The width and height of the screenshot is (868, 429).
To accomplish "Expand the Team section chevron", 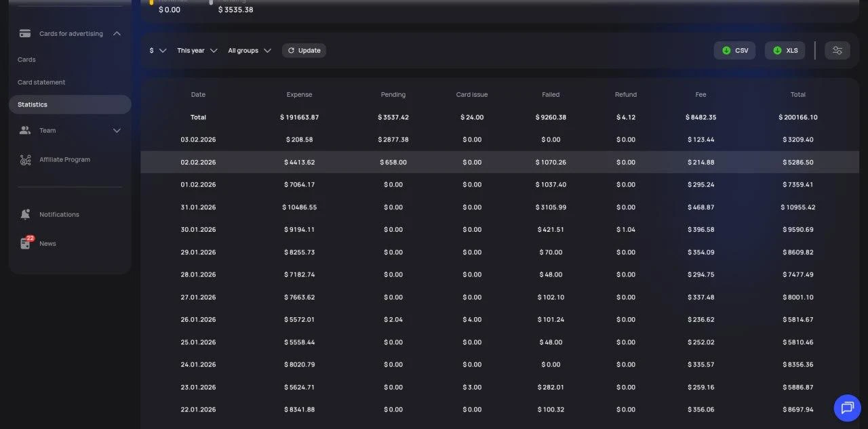I will coord(117,130).
